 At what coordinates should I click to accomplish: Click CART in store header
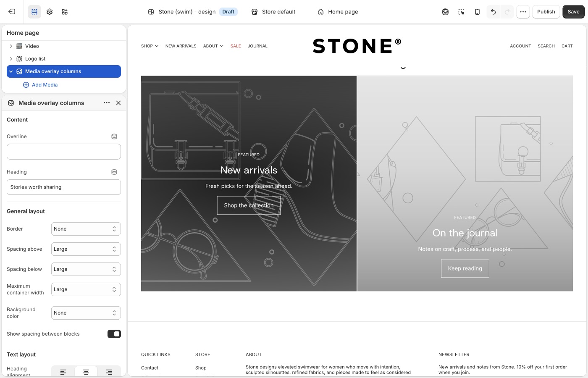[567, 46]
